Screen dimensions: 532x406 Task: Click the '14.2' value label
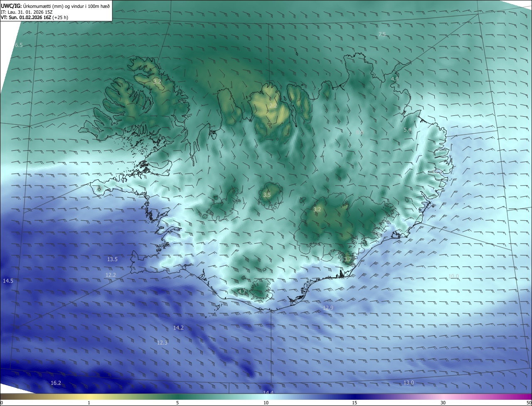pos(178,328)
